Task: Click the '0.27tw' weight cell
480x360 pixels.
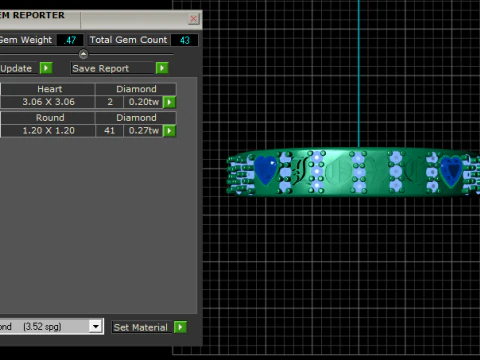Action: (143, 130)
